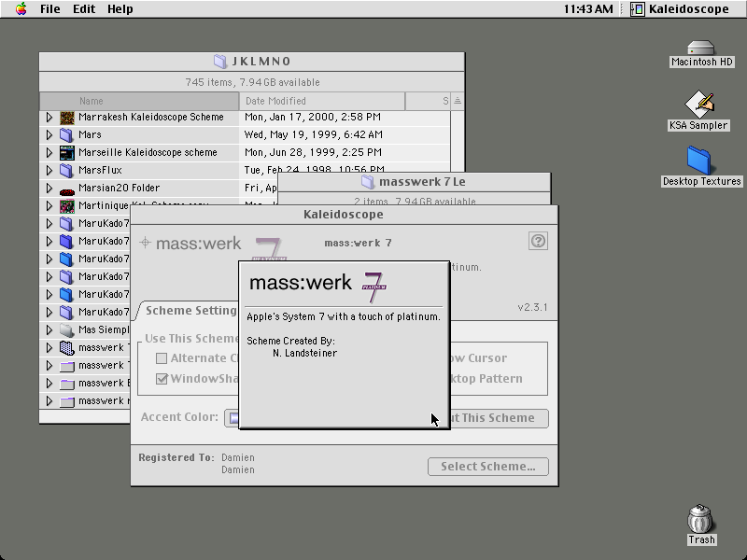Click the partly hidden "Arrow Cursor" option label
This screenshot has width=747, height=560.
pos(478,358)
